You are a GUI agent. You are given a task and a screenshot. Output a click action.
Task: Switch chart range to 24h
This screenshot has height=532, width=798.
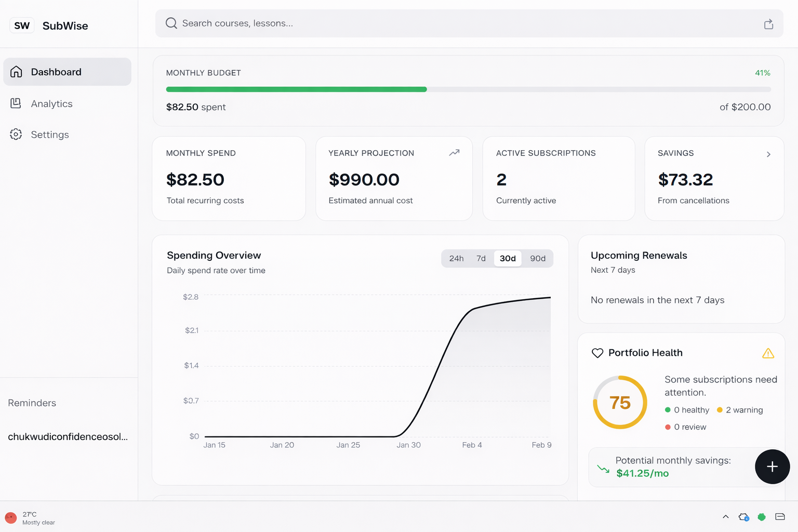pyautogui.click(x=456, y=258)
